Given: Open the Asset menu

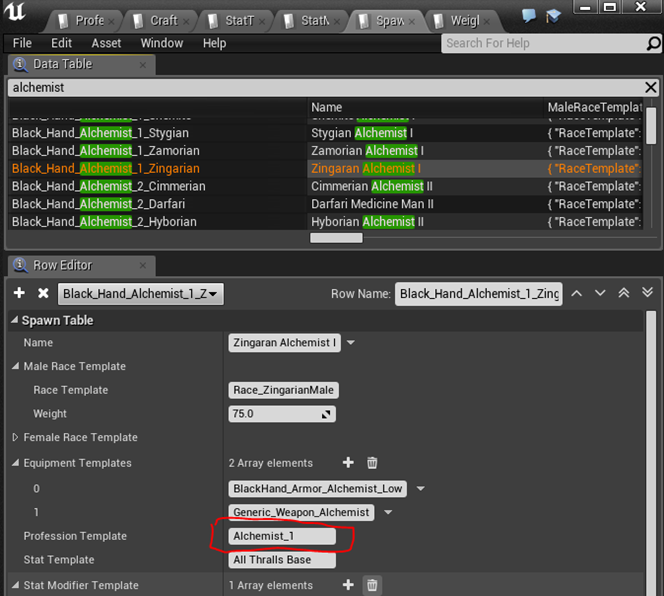Looking at the screenshot, I should [106, 43].
